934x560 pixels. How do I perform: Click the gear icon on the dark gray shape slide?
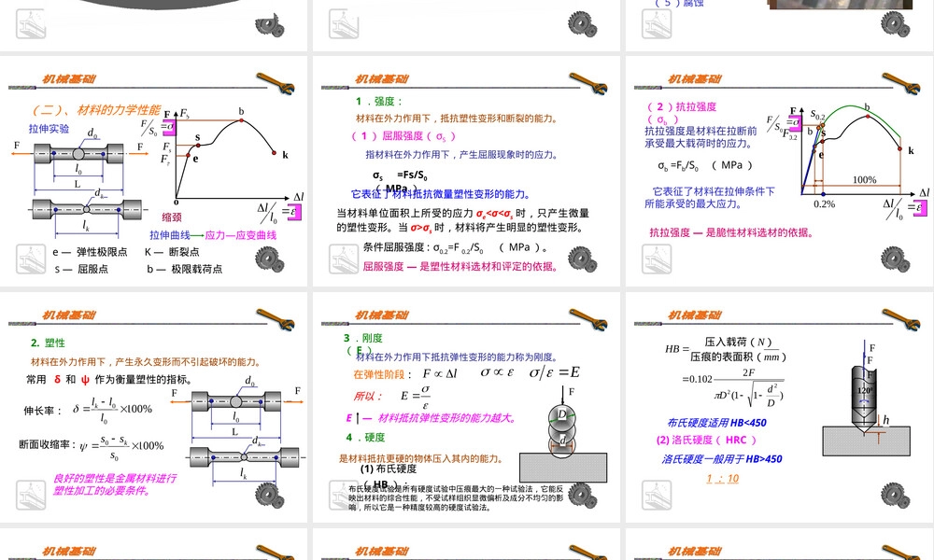pos(270,25)
